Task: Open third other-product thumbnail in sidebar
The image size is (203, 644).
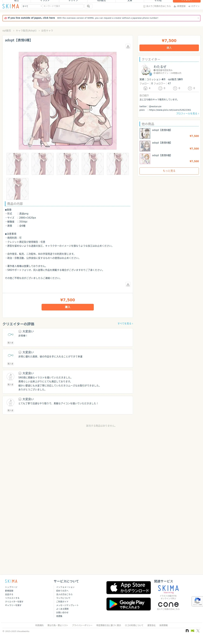Action: pos(145,159)
